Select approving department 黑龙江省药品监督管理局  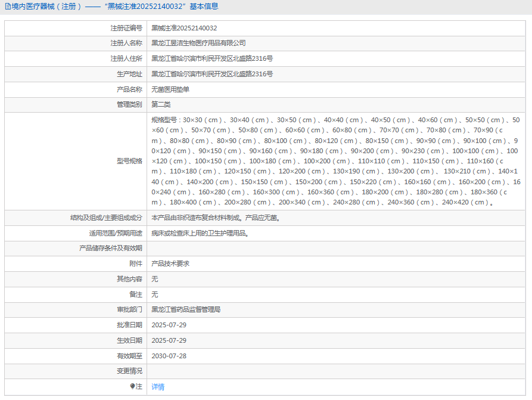point(186,309)
